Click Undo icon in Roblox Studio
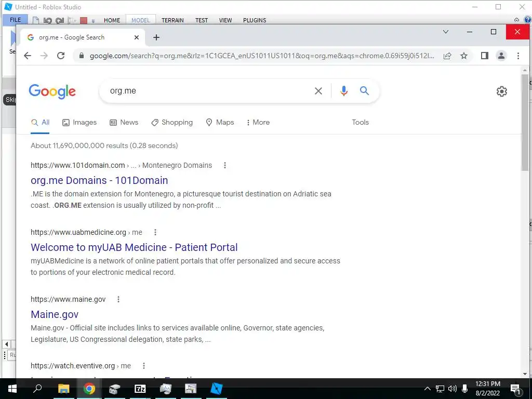Viewport: 532px width, 399px height. (x=47, y=20)
